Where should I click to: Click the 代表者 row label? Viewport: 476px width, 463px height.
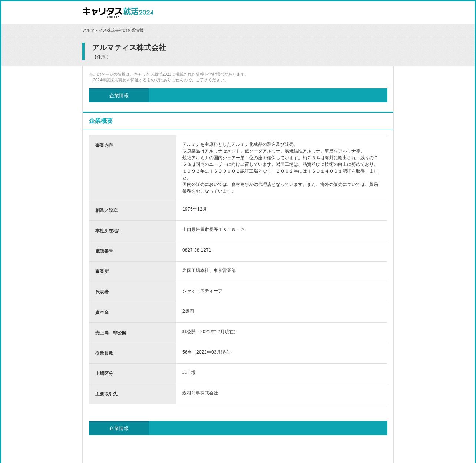(x=102, y=292)
